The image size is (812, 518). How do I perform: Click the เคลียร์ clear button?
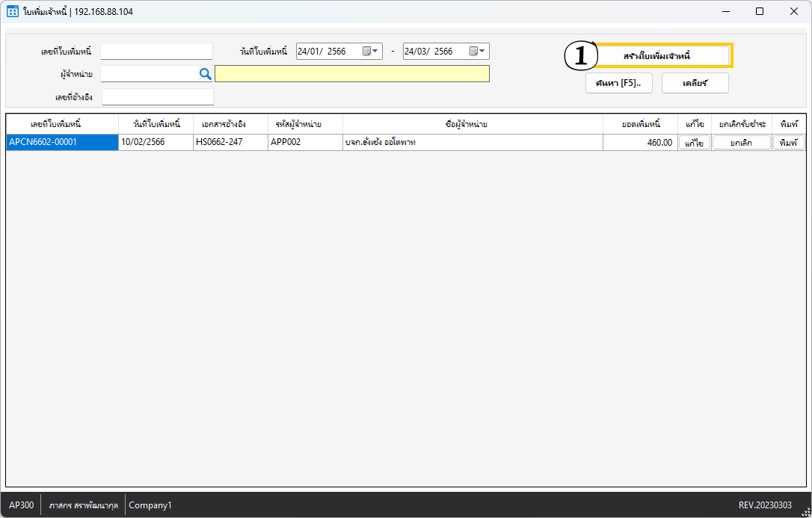[695, 83]
